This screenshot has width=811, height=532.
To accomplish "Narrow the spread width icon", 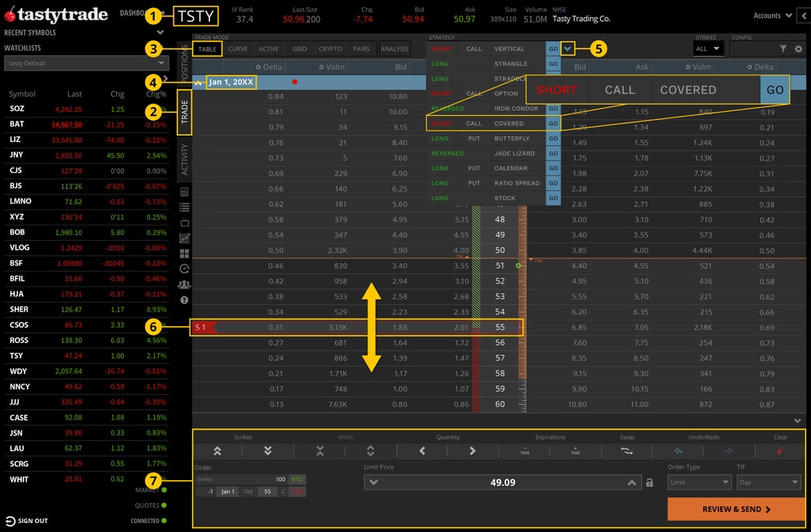I will click(320, 451).
